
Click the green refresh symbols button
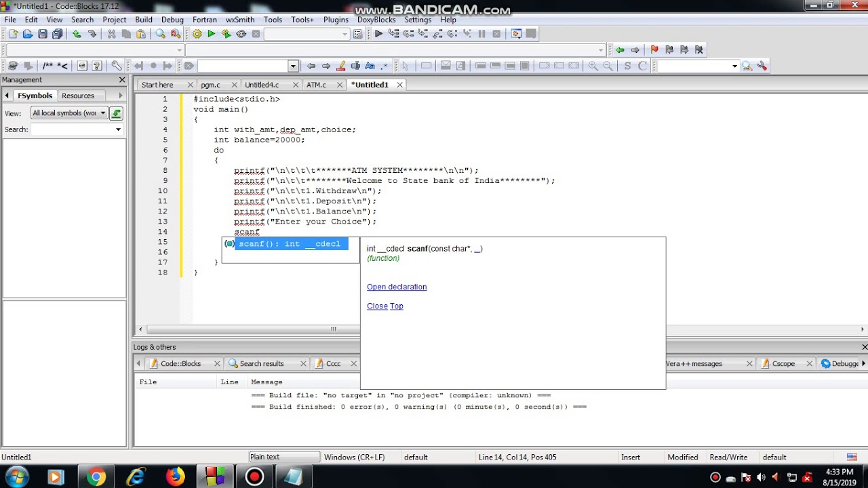click(x=117, y=113)
